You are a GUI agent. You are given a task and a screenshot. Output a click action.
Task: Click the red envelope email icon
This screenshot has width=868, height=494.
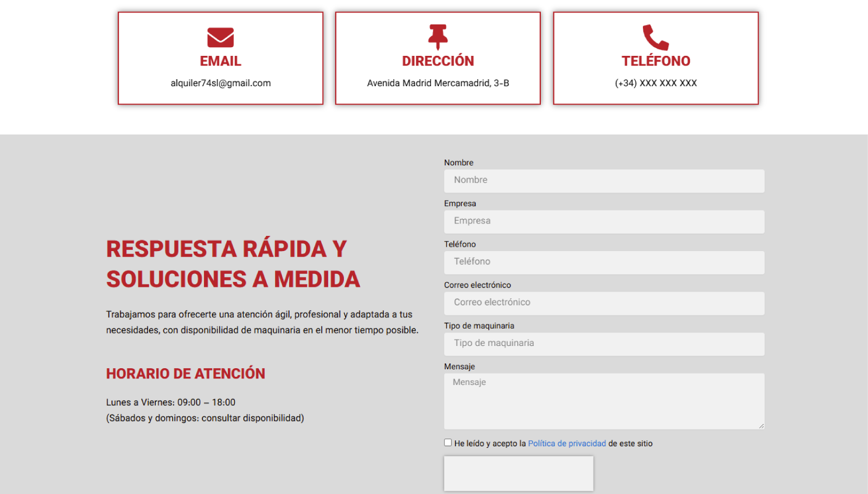coord(220,37)
